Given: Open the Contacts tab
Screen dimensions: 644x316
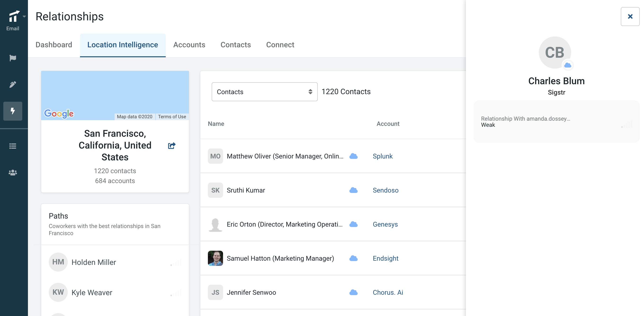Looking at the screenshot, I should [236, 45].
